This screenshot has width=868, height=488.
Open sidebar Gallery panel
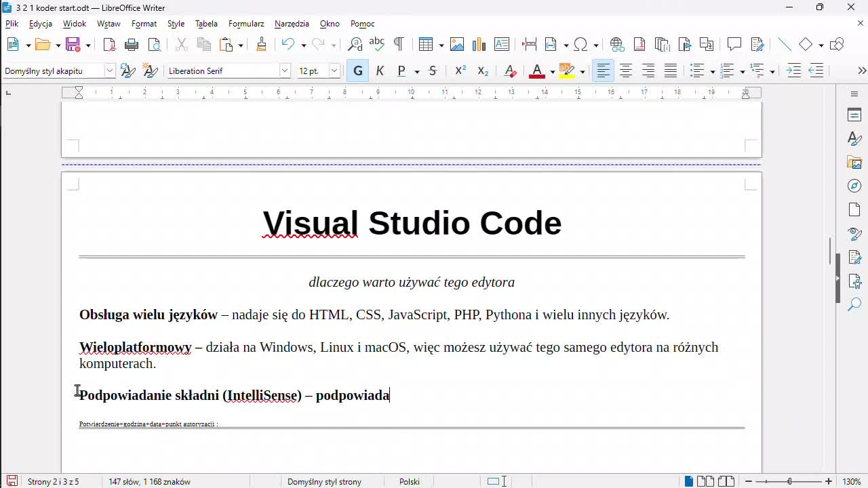pos(854,162)
